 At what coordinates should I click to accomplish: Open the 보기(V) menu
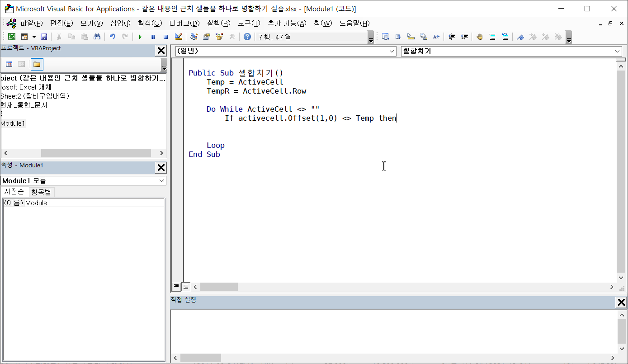tap(92, 23)
